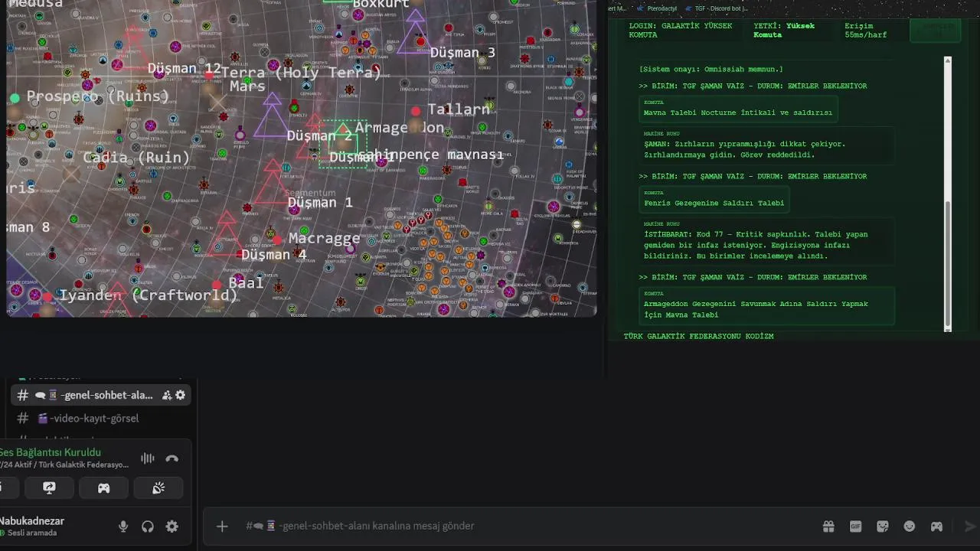Click the Tallarn red dot on map

click(416, 111)
